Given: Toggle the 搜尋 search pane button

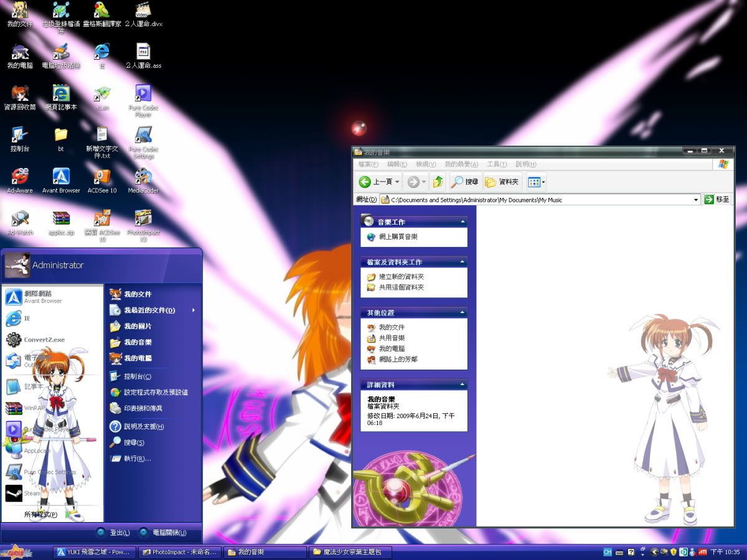Looking at the screenshot, I should click(464, 182).
